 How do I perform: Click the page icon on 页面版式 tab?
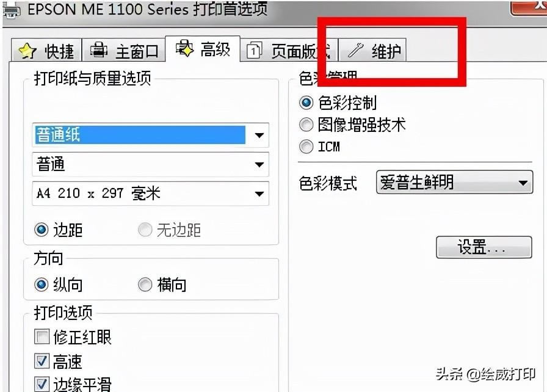[254, 51]
